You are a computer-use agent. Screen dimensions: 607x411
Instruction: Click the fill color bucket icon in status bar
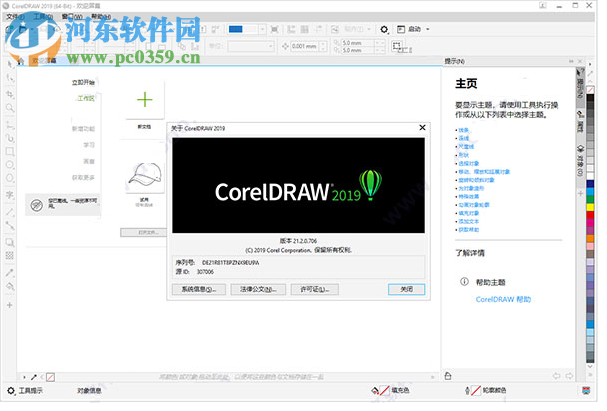375,390
